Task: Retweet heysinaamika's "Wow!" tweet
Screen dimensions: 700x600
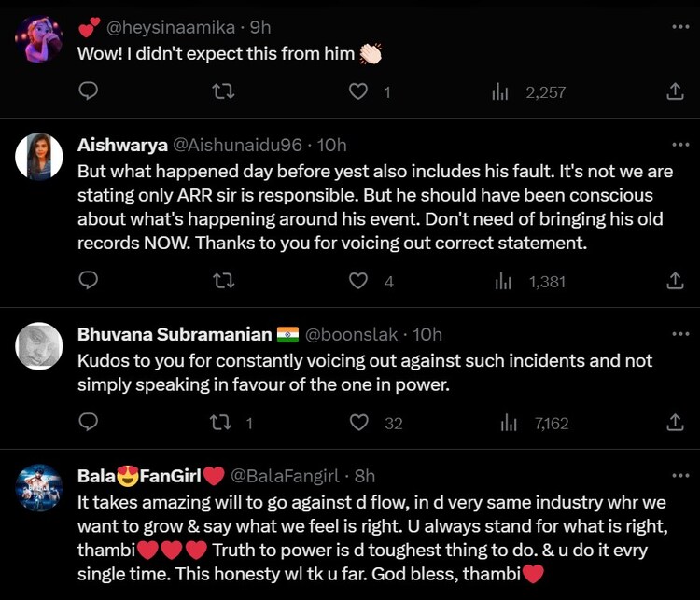Action: click(x=223, y=91)
